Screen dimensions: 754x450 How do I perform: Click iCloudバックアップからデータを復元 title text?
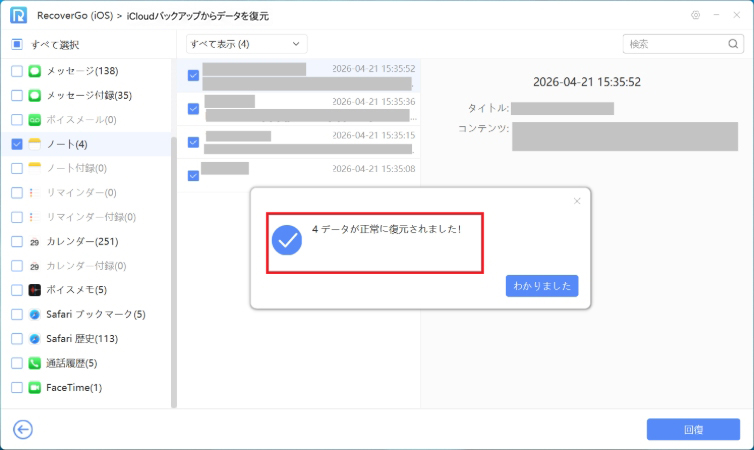tap(198, 16)
